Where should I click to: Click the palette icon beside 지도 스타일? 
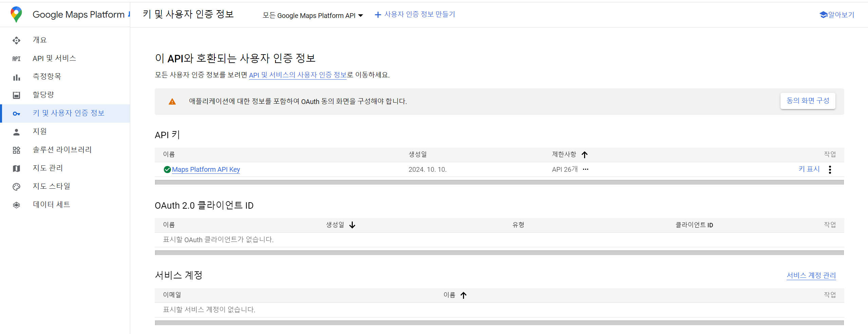(x=16, y=187)
